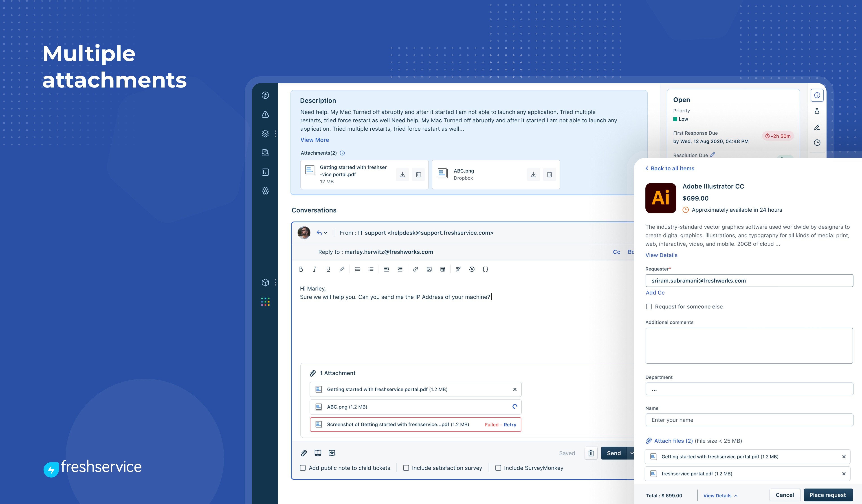Viewport: 862px width, 504px height.
Task: Insert placeholder curly braces
Action: coord(485,269)
